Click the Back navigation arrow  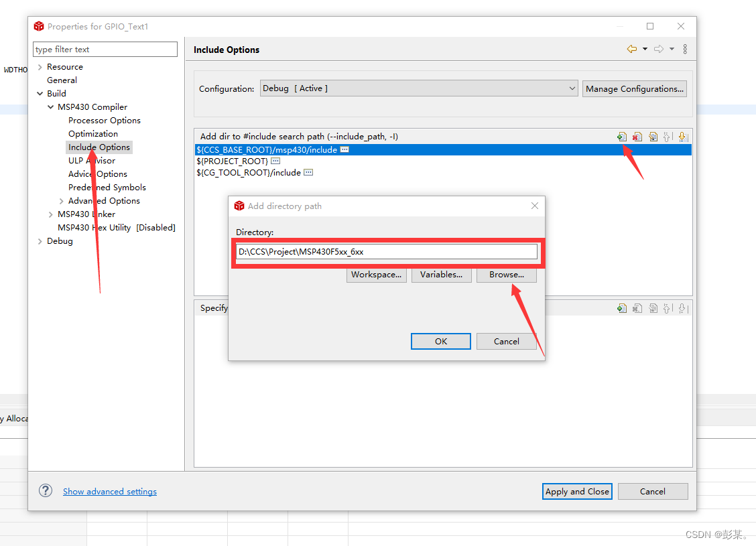tap(631, 49)
